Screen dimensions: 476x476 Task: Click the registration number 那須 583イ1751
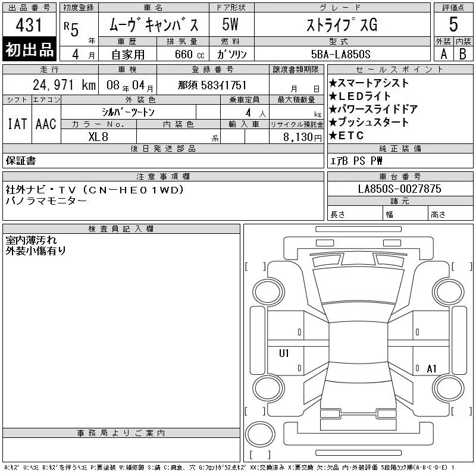coord(212,85)
